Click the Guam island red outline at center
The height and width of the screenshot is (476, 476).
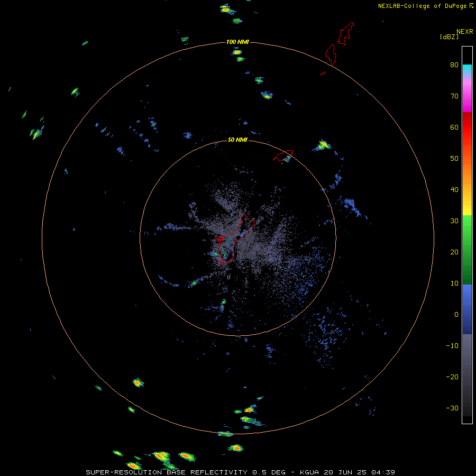click(x=235, y=239)
